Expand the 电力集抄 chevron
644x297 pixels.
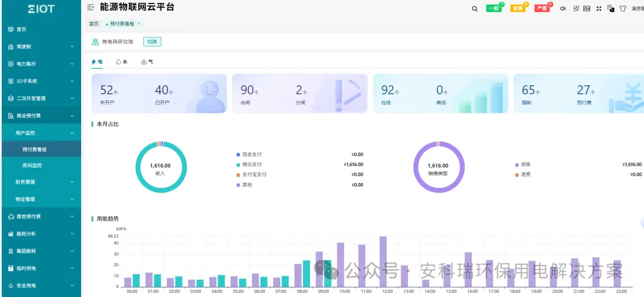click(x=72, y=64)
